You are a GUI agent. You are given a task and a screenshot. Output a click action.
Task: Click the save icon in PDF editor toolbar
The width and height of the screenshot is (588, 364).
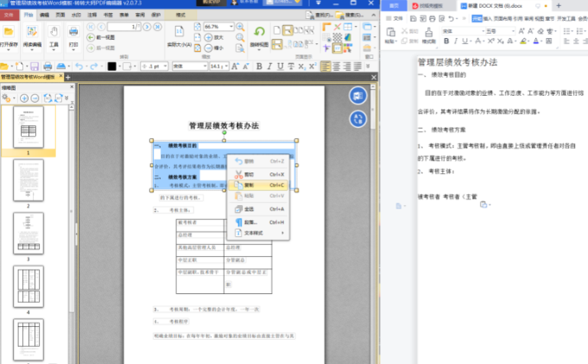[33, 66]
